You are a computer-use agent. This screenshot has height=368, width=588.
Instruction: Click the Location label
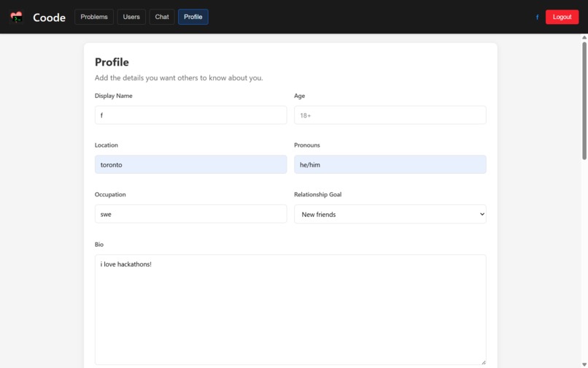coord(106,145)
